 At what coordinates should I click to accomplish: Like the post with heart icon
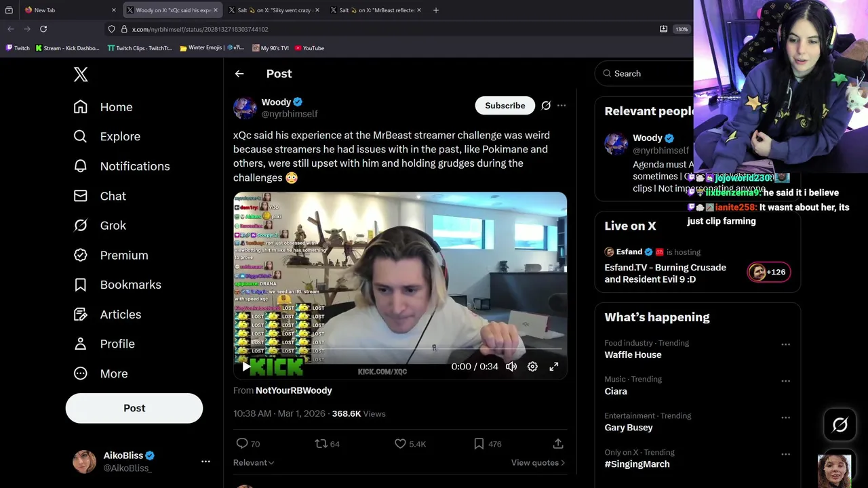(x=400, y=443)
